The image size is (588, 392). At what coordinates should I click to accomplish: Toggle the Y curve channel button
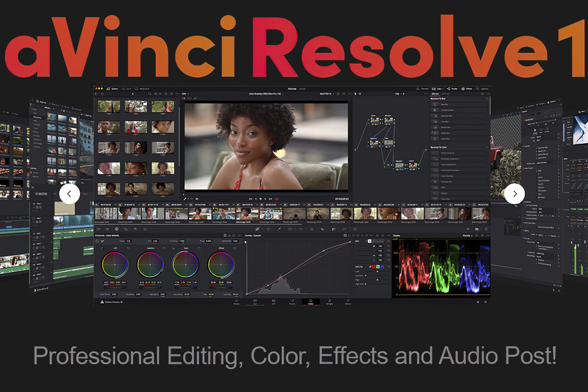pyautogui.click(x=369, y=241)
